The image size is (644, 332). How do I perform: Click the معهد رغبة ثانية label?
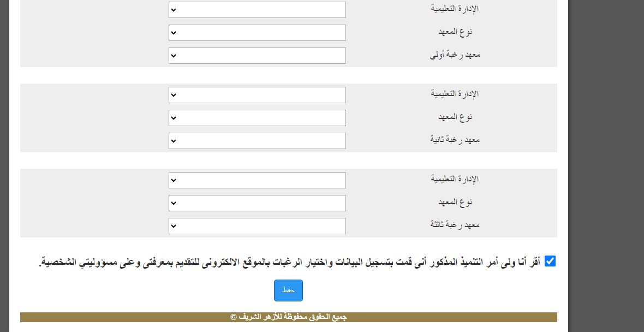455,140
